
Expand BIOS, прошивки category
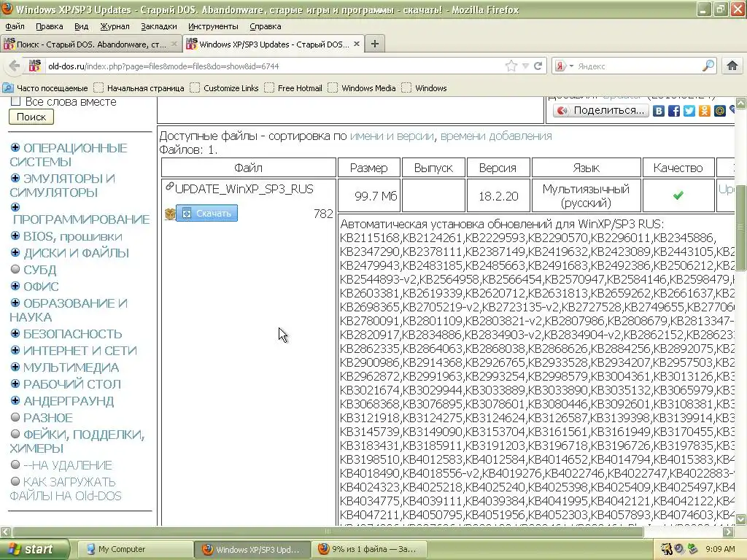pos(15,236)
